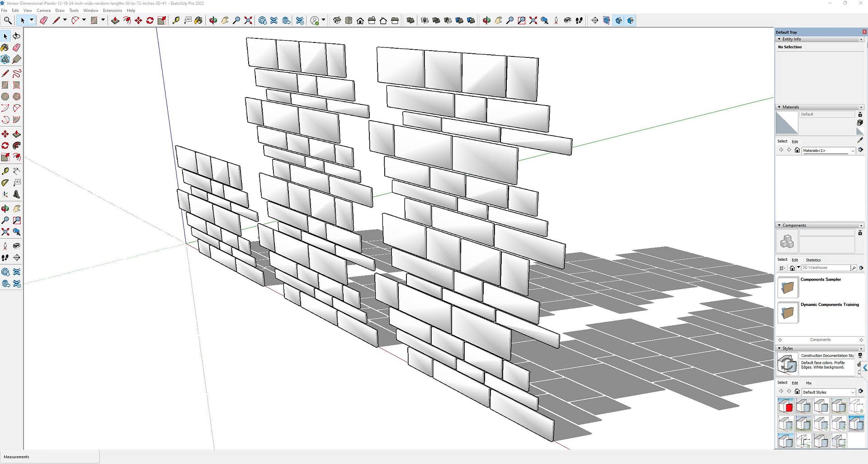Collapse the Entity Info panel
This screenshot has width=868, height=464.
pos(779,39)
